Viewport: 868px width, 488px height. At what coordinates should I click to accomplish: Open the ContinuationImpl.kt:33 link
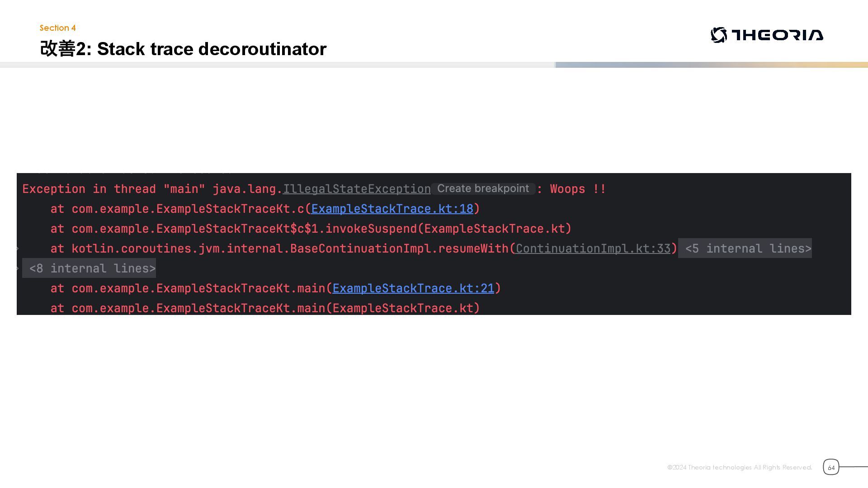coord(593,249)
